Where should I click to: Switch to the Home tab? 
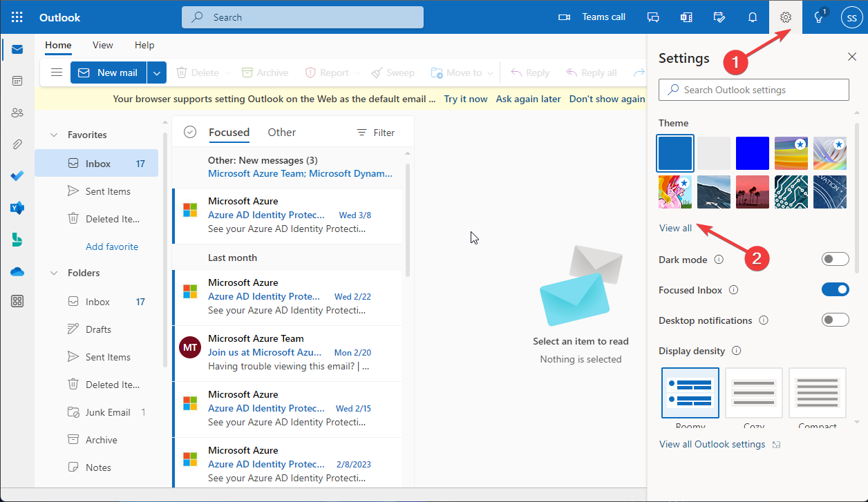pyautogui.click(x=58, y=45)
